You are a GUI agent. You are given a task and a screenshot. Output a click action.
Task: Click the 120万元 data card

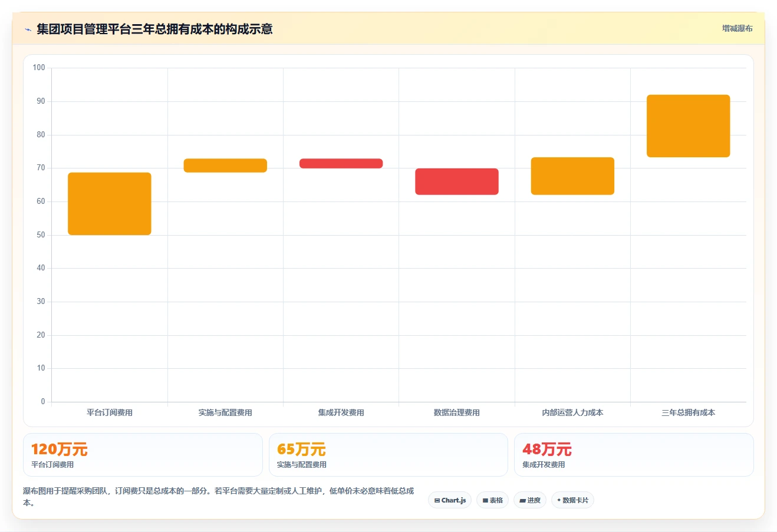[x=143, y=455]
